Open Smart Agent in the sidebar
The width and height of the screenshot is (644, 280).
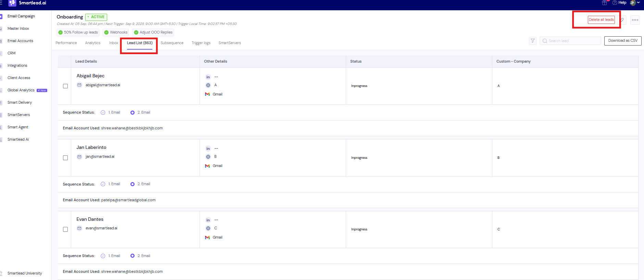18,127
